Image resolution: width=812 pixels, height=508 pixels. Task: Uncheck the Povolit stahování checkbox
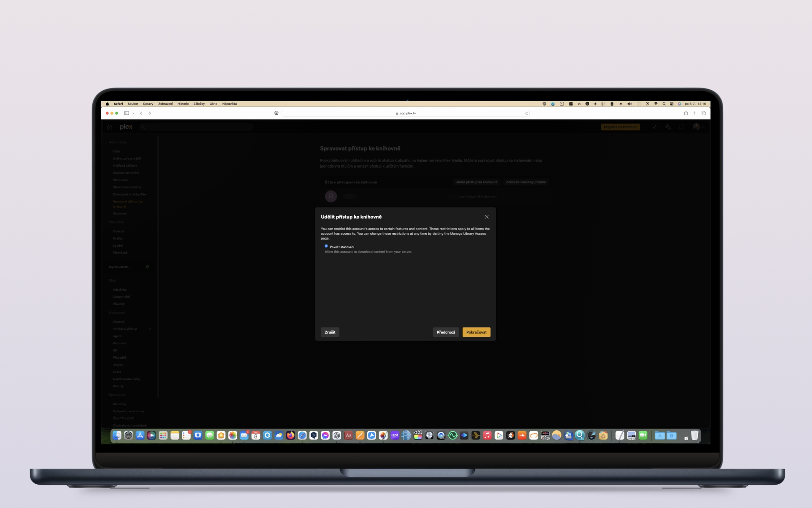click(326, 246)
